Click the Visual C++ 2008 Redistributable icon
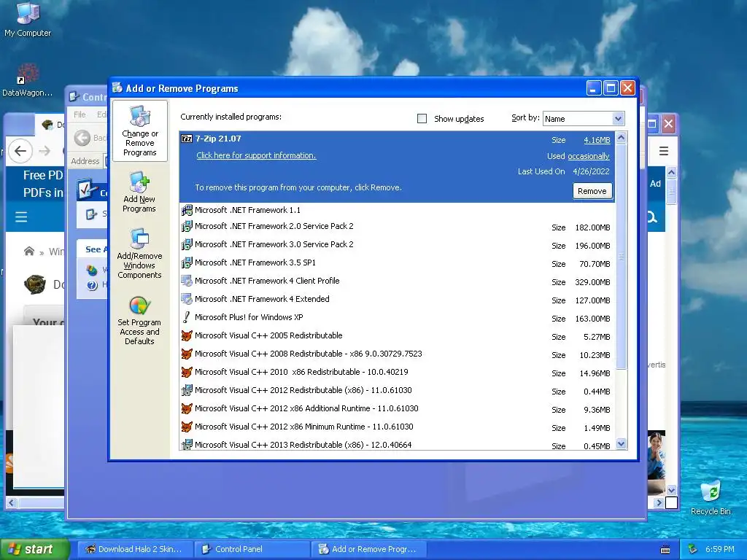This screenshot has height=560, width=747. pos(187,354)
